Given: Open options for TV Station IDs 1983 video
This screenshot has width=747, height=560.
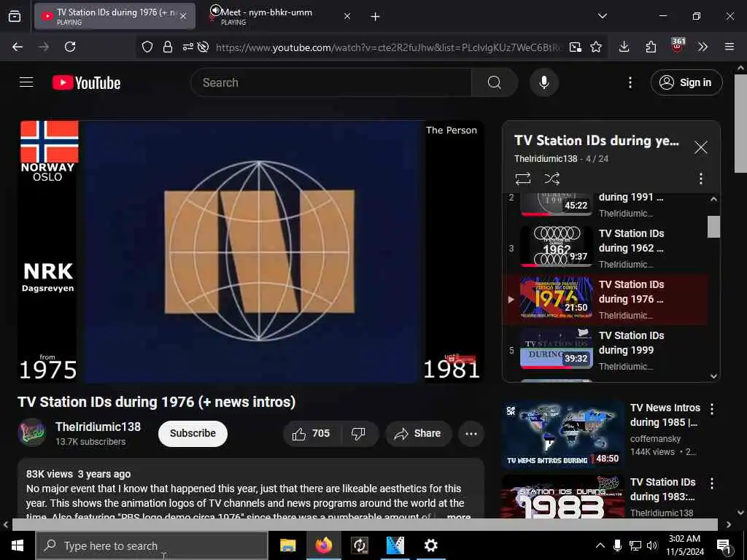Looking at the screenshot, I should tap(712, 483).
